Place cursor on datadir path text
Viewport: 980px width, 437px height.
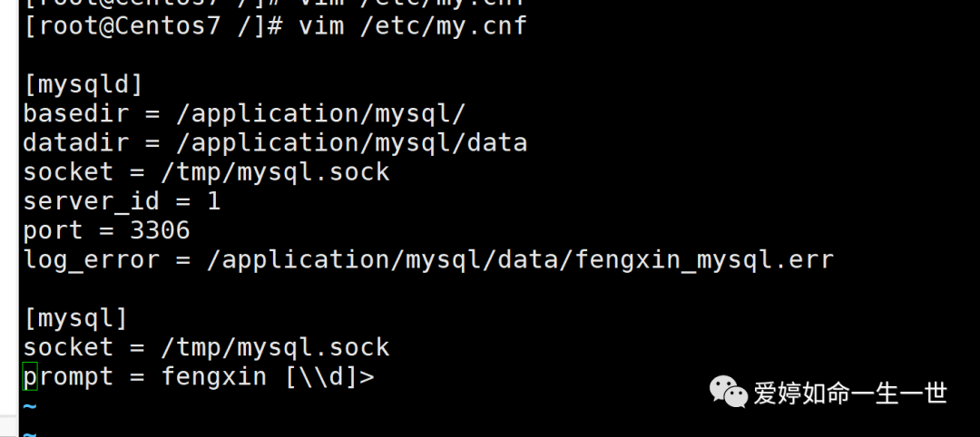click(352, 143)
